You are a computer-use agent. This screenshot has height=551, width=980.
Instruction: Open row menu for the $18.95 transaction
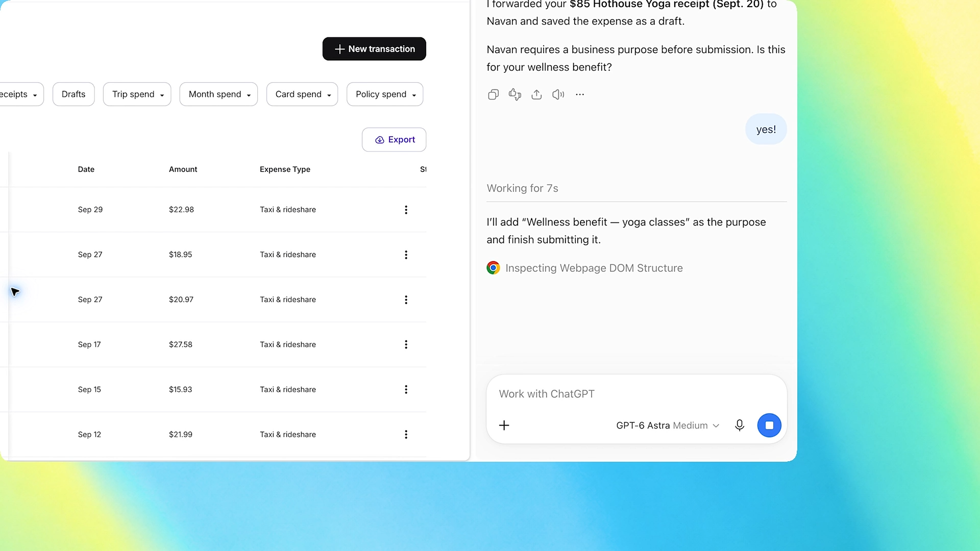[406, 255]
